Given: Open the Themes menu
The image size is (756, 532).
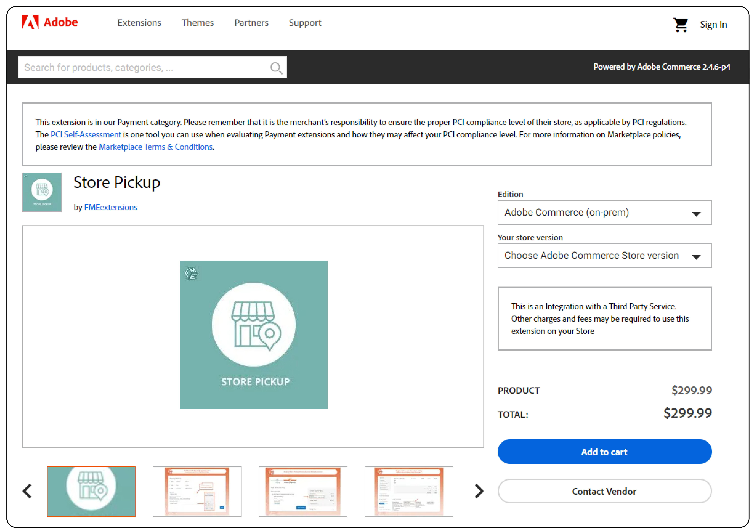Looking at the screenshot, I should click(x=198, y=23).
